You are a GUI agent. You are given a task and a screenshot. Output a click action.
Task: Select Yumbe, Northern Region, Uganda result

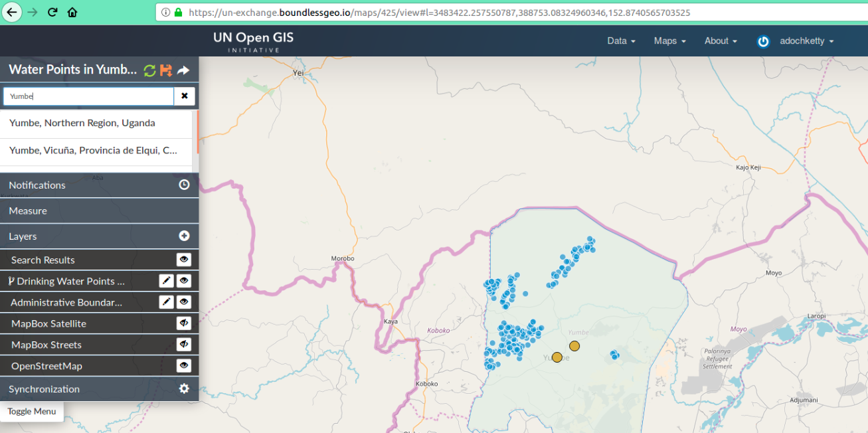coord(82,123)
